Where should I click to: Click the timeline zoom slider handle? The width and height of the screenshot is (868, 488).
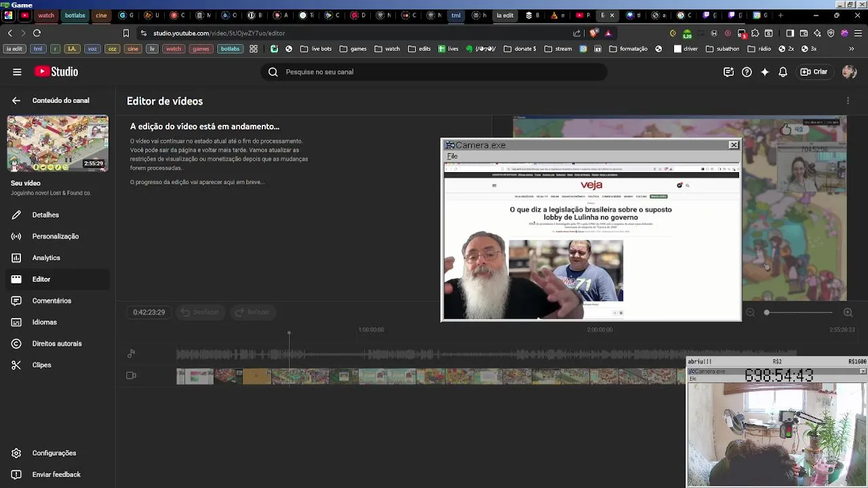pos(767,312)
